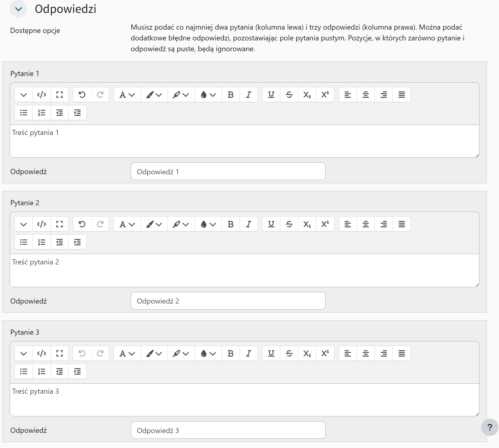Apply strikethrough in the Pytanie 1 editor
The width and height of the screenshot is (499, 448).
click(x=289, y=95)
